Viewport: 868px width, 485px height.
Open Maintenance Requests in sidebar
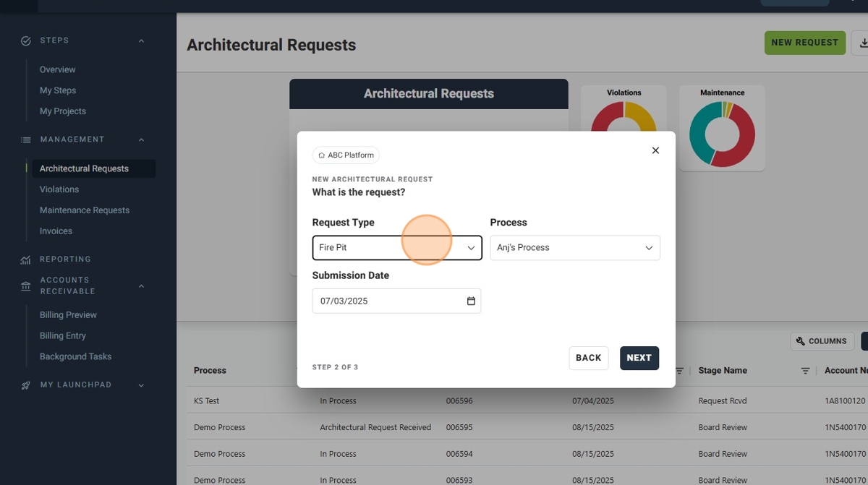[x=85, y=210]
